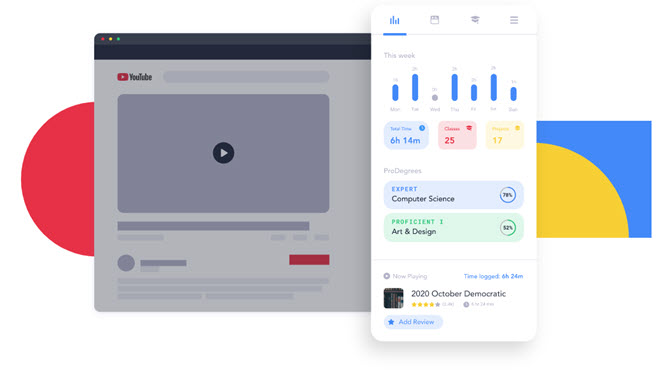Select the Wed dot in weekly chart
670x370 pixels.
(435, 98)
